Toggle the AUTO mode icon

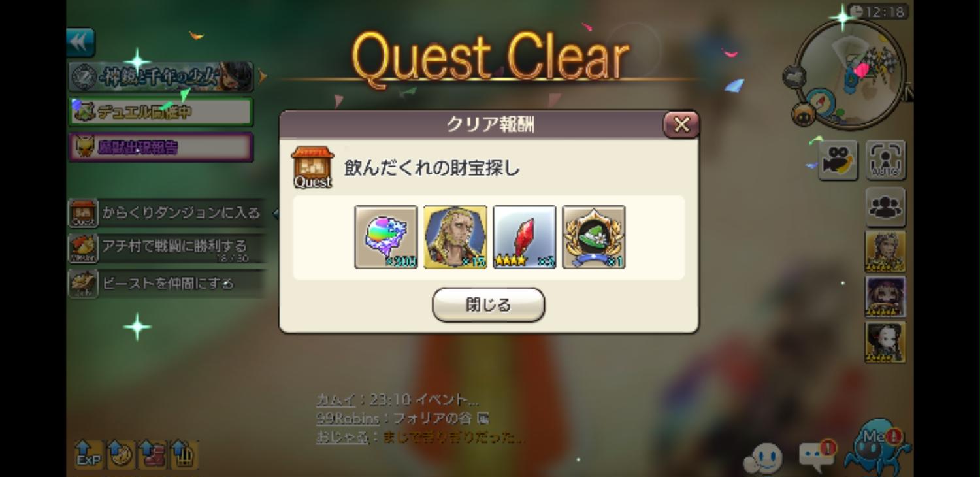coord(886,160)
